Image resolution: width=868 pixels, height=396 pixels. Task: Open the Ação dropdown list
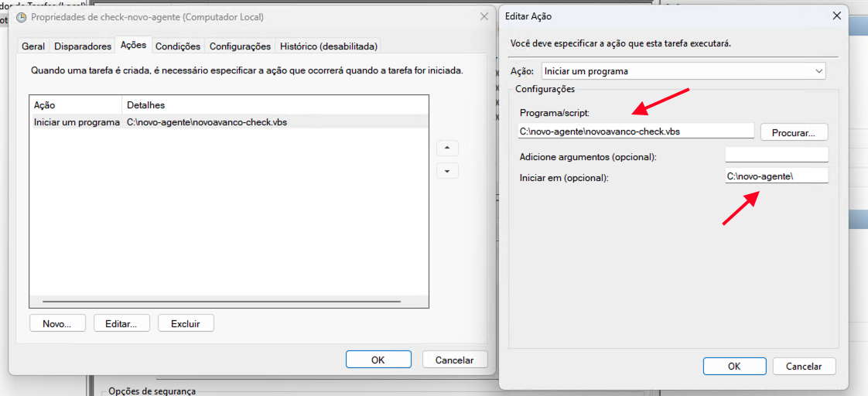(683, 71)
